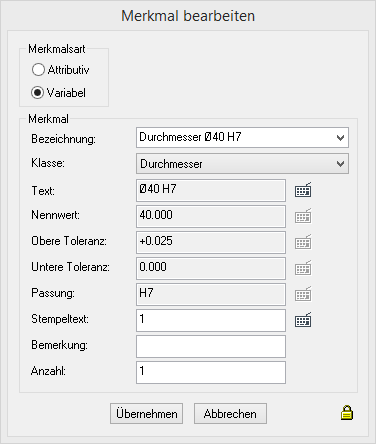376x444 pixels.
Task: Focus the Stempeltext input field
Action: point(211,320)
